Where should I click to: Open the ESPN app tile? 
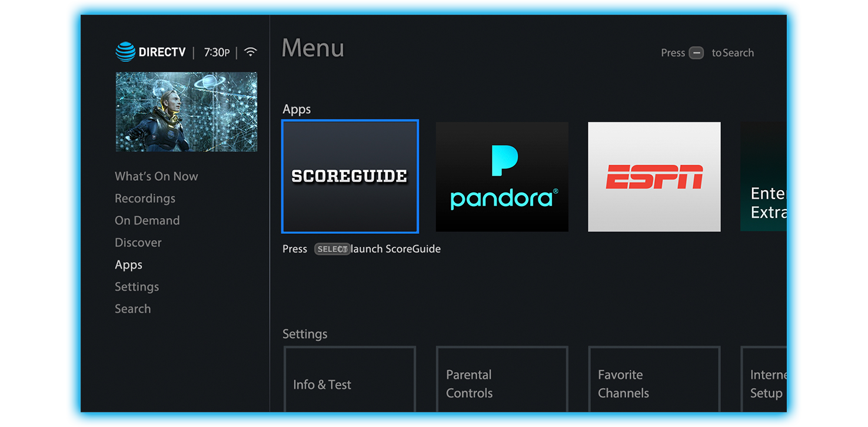pyautogui.click(x=654, y=177)
